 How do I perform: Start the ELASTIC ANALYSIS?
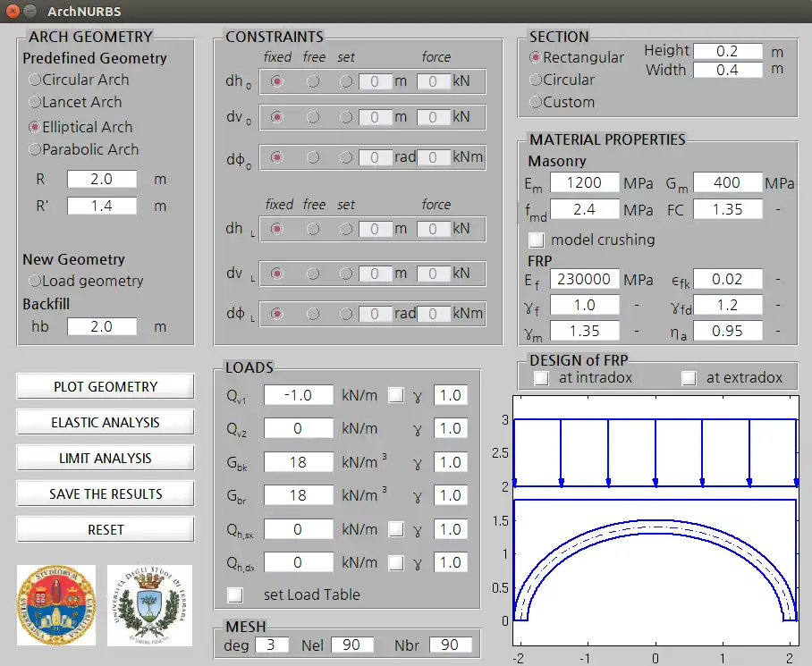[105, 422]
